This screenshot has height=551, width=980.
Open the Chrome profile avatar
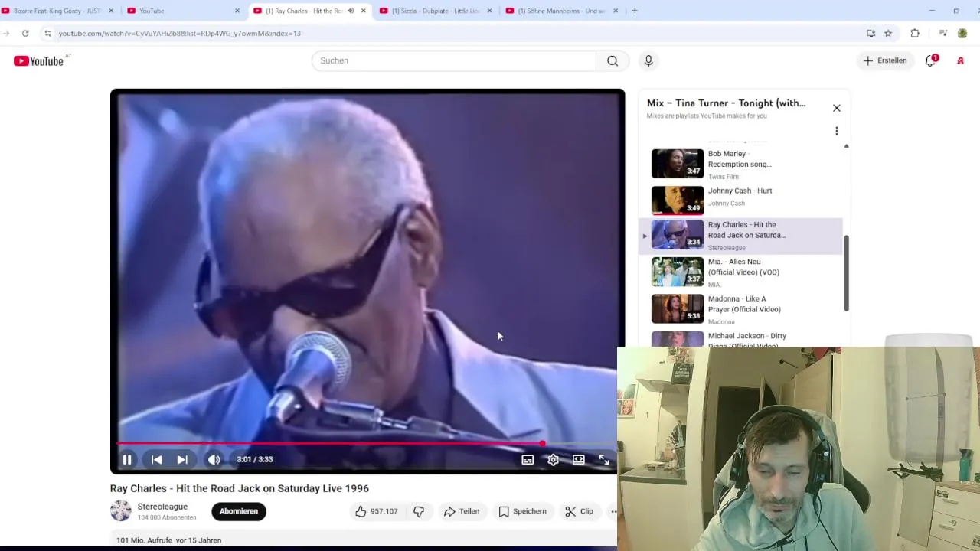coord(962,34)
